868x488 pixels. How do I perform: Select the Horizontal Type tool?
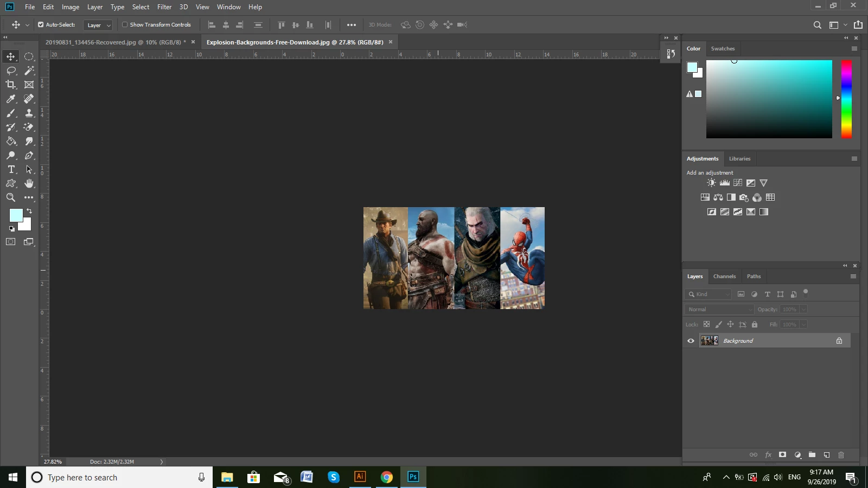(11, 169)
